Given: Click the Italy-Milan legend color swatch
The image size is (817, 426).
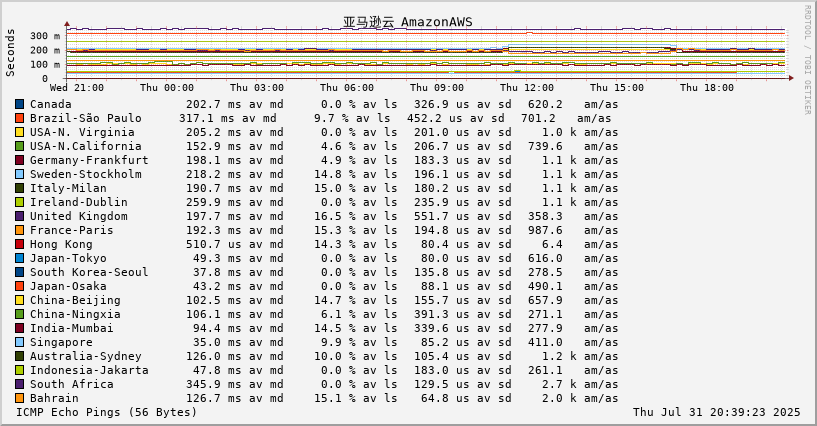Looking at the screenshot, I should pos(20,188).
